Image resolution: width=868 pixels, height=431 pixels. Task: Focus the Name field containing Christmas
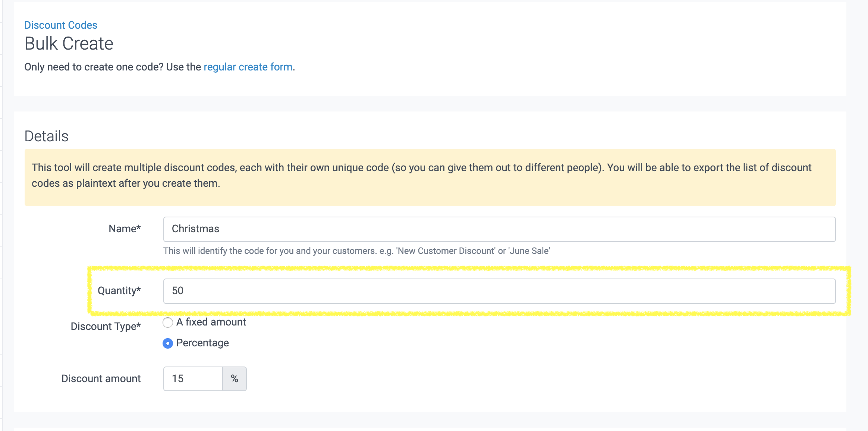pyautogui.click(x=499, y=229)
